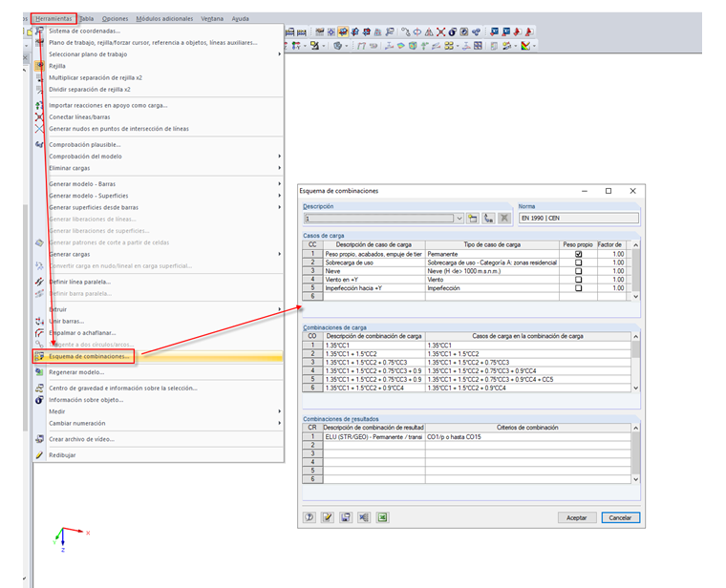Check Peso propio for Viento en +Y
This screenshot has height=588, width=726.
[578, 280]
